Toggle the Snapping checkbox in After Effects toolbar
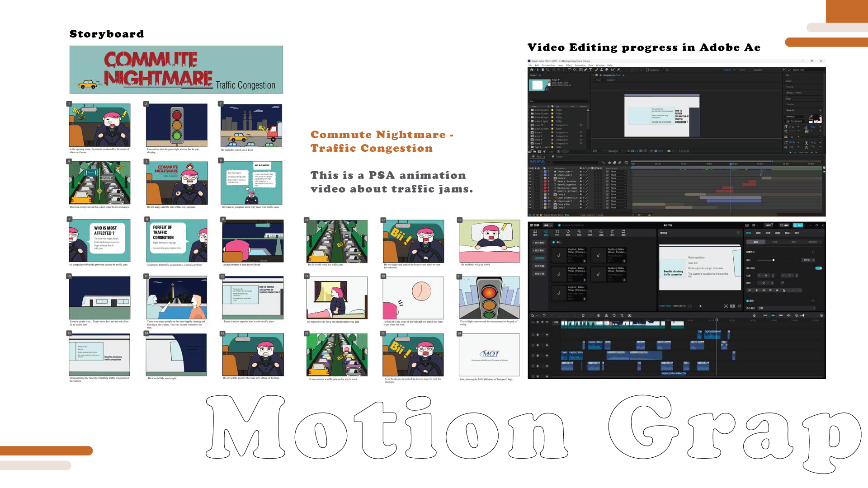 tap(647, 70)
